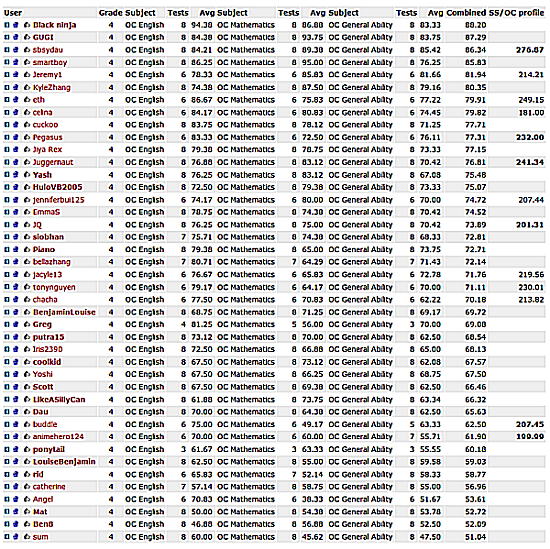Click the house icon beside eth
This screenshot has width=550, height=549.
click(27, 100)
